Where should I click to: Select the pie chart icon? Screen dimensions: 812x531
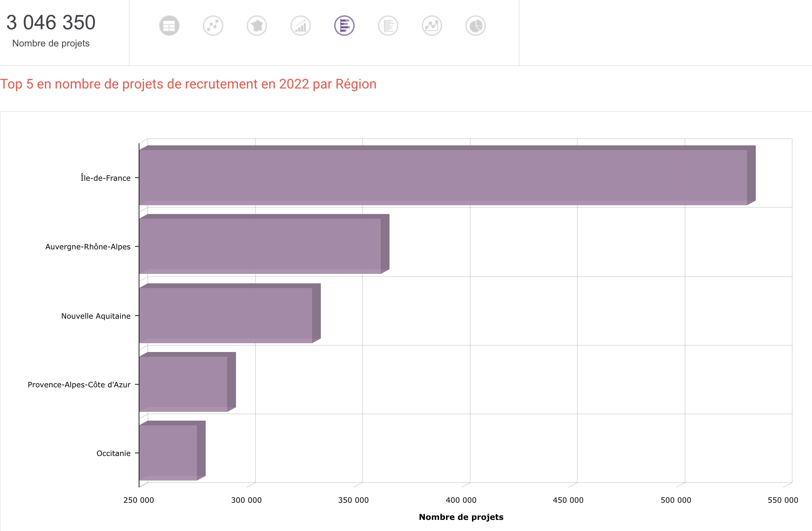coord(475,25)
